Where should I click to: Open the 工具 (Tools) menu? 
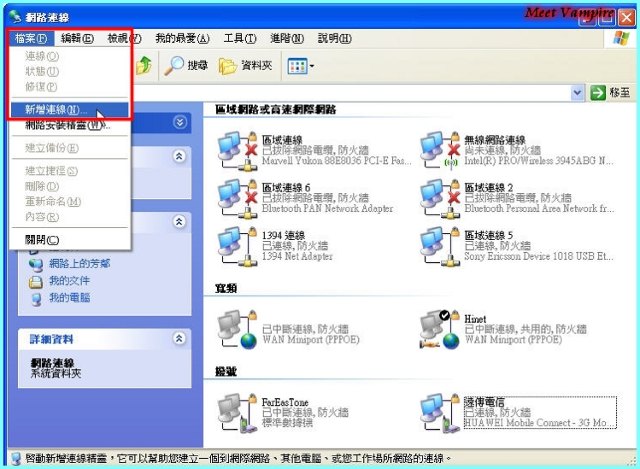tap(240, 39)
